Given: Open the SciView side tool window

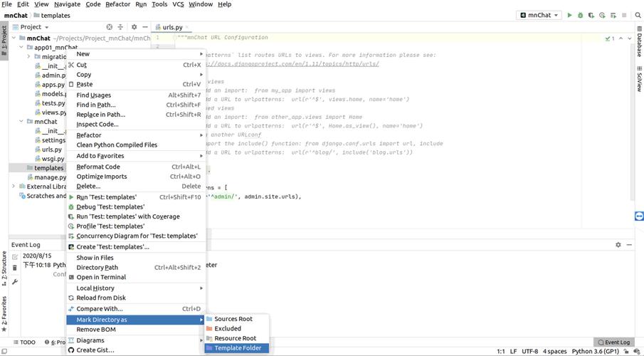Looking at the screenshot, I should click(x=640, y=78).
